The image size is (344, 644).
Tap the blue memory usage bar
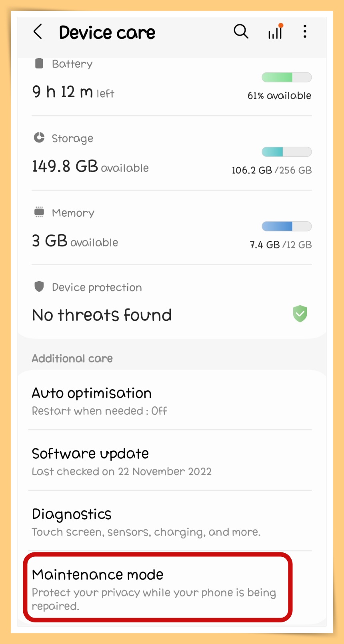pyautogui.click(x=286, y=226)
